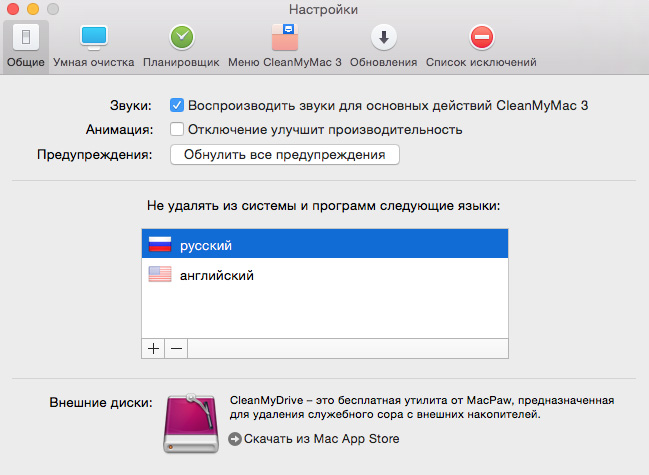Click the Russian flag icon

coord(160,244)
